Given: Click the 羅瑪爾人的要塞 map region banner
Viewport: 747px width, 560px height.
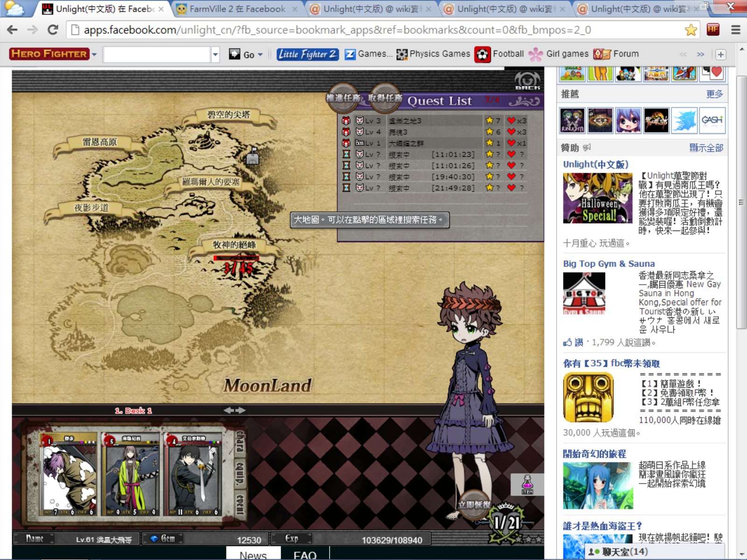Looking at the screenshot, I should pyautogui.click(x=211, y=182).
